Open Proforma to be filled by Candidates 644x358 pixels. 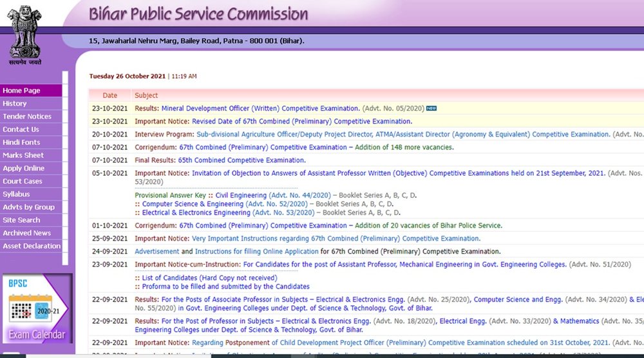[x=225, y=287]
